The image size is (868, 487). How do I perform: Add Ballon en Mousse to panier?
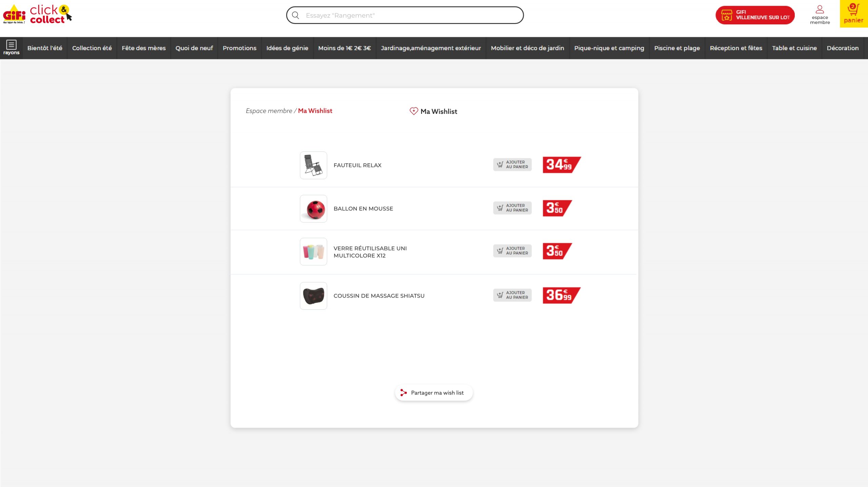pyautogui.click(x=512, y=208)
